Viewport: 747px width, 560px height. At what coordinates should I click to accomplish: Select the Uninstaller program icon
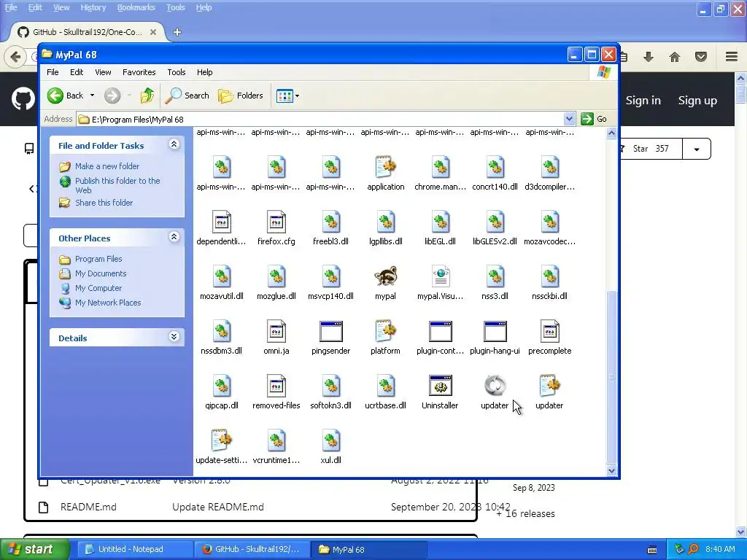(x=440, y=386)
